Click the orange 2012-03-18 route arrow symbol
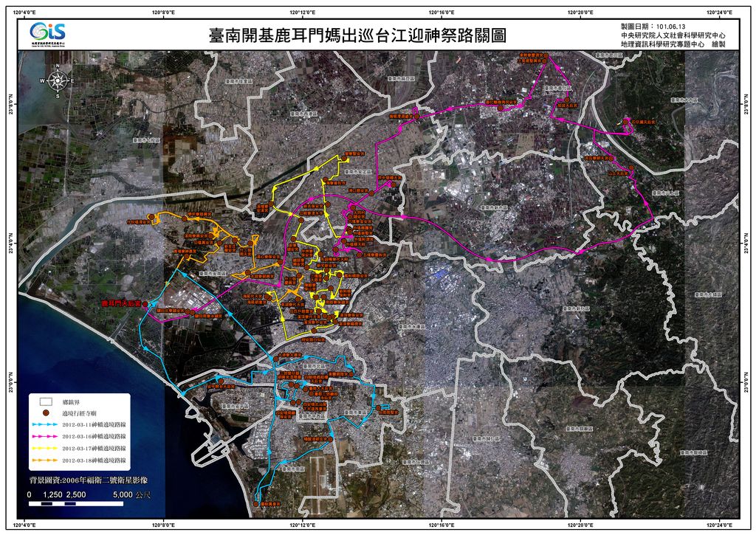 [46, 460]
